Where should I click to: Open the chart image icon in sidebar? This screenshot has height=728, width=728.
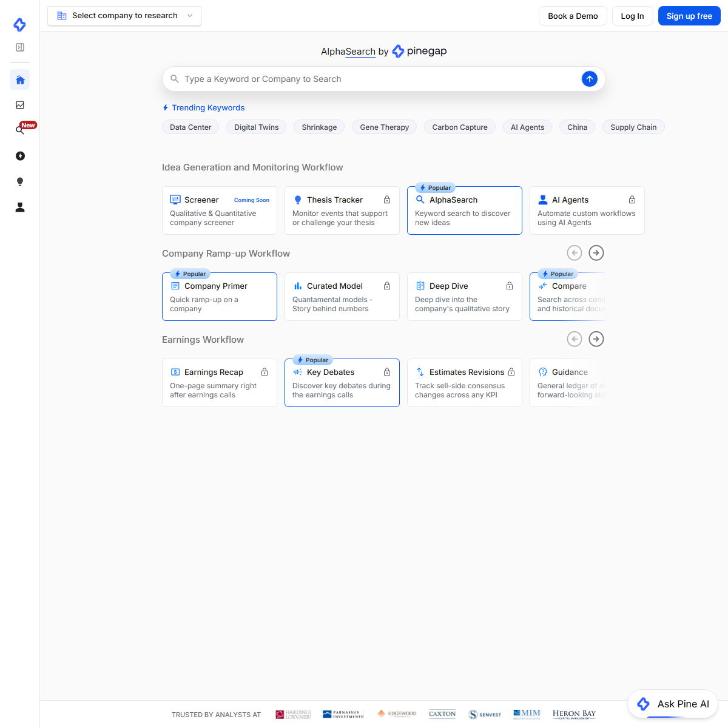click(20, 105)
